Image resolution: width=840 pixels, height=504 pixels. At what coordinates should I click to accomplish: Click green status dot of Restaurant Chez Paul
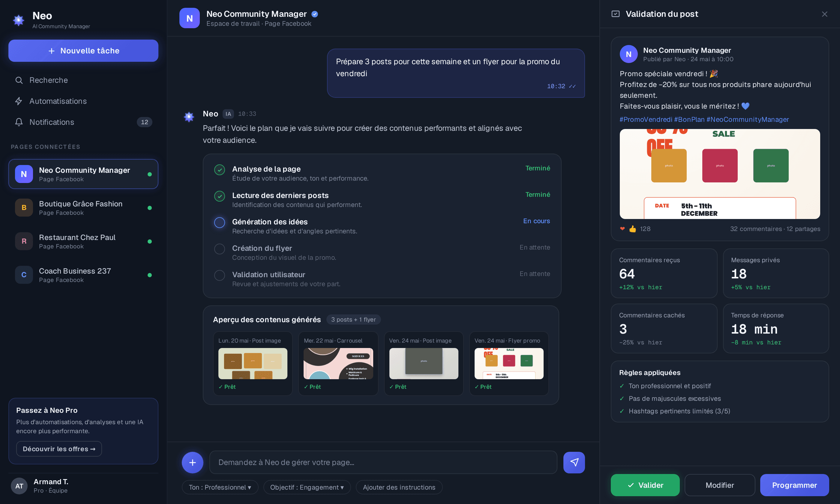click(x=149, y=241)
